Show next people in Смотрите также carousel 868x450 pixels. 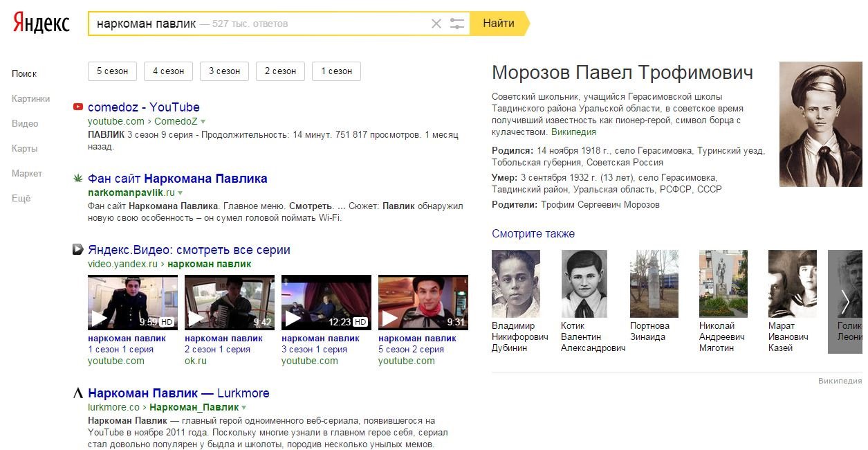844,302
